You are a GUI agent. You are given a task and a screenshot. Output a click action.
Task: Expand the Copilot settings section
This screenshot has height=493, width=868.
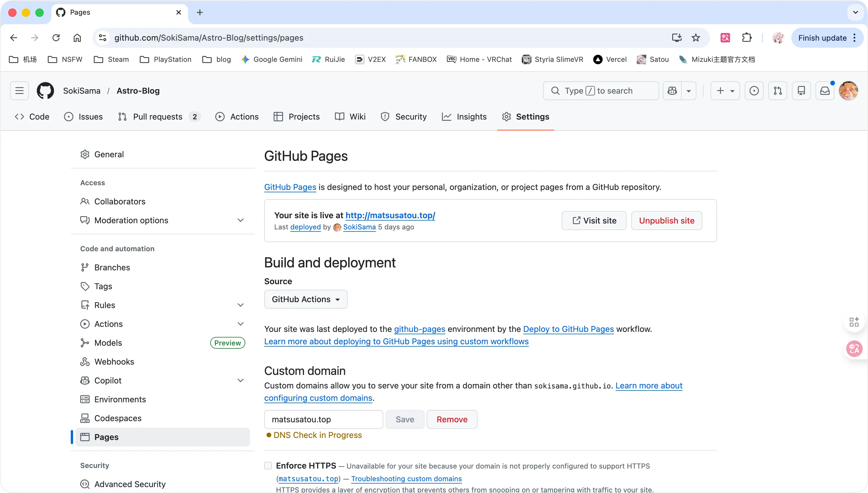[x=240, y=380]
